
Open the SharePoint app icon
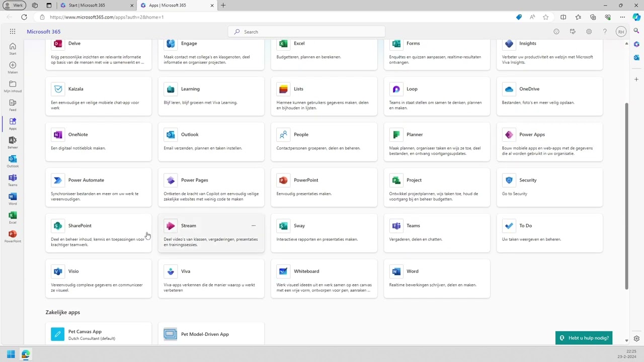click(x=58, y=226)
